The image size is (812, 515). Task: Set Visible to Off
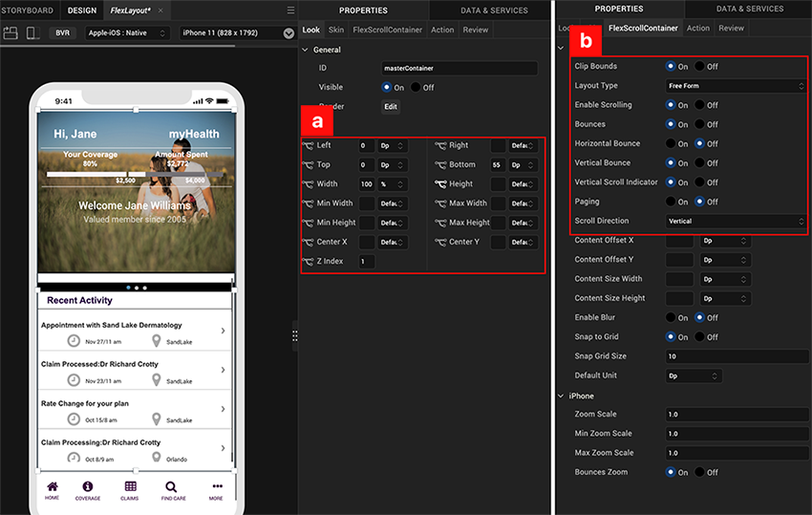click(417, 87)
